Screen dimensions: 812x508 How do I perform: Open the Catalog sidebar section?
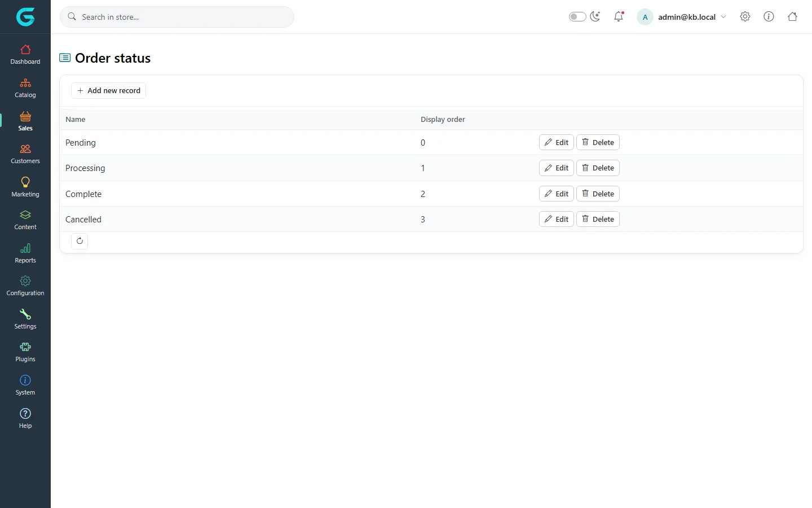25,88
